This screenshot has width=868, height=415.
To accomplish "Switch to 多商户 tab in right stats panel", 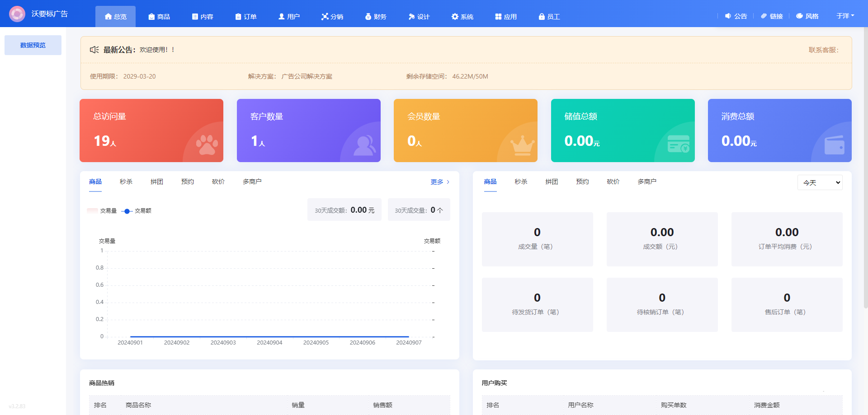I will (647, 182).
